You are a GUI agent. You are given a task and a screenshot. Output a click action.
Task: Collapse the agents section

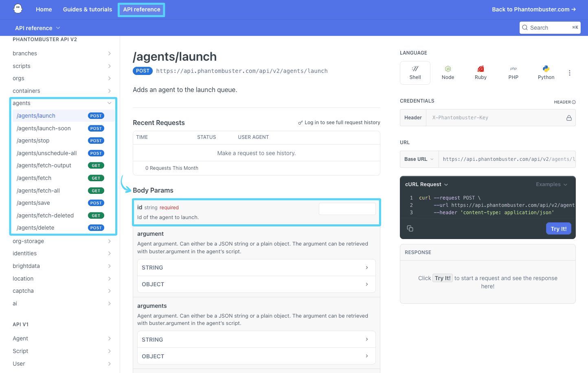[110, 103]
